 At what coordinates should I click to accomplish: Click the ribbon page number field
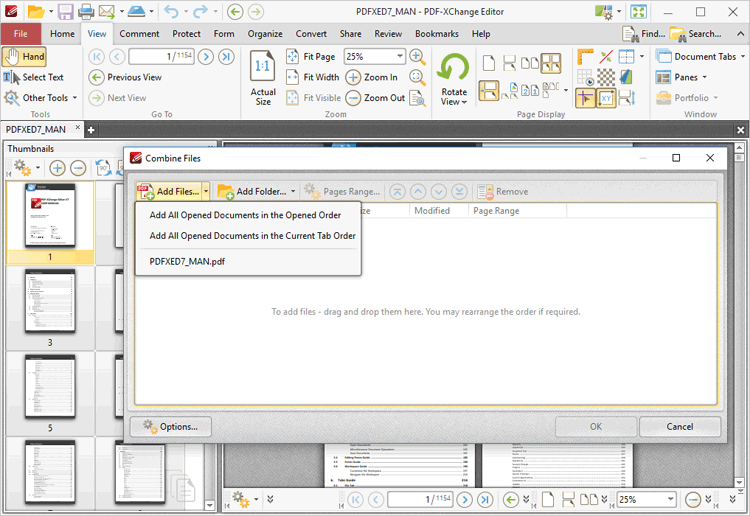[161, 56]
